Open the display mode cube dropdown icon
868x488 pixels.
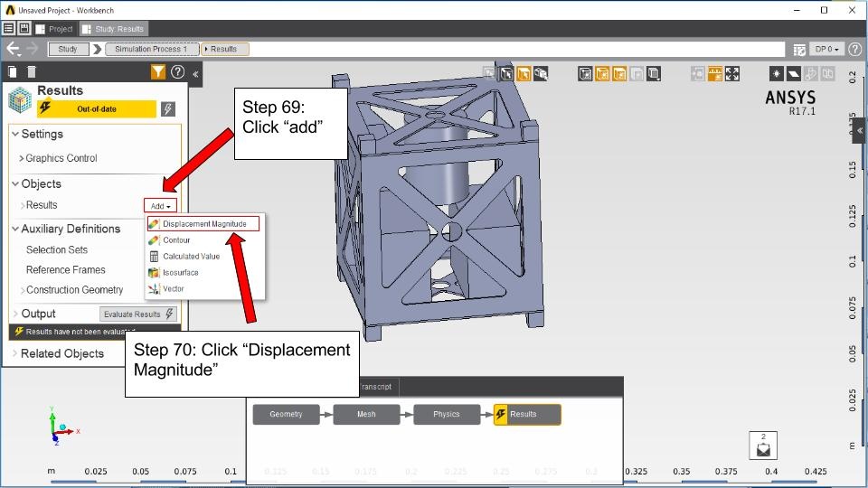click(x=654, y=73)
